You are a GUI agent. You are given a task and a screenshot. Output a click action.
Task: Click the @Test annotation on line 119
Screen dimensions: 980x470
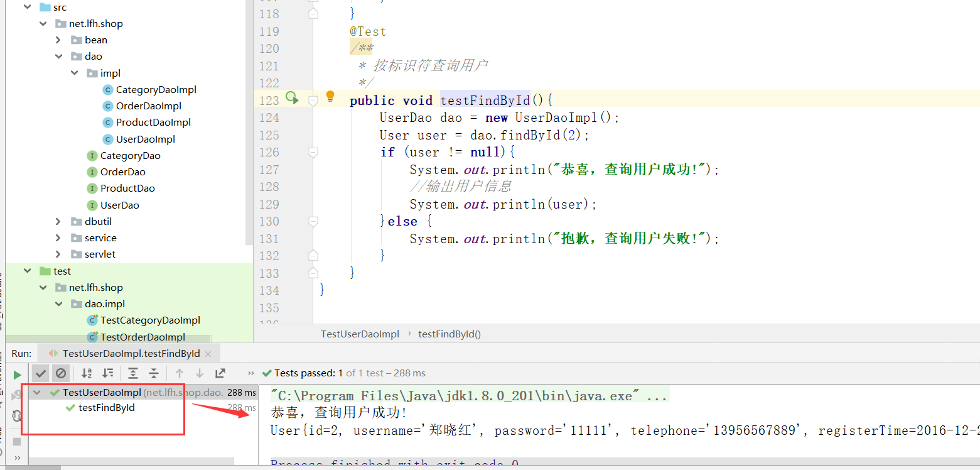[368, 31]
